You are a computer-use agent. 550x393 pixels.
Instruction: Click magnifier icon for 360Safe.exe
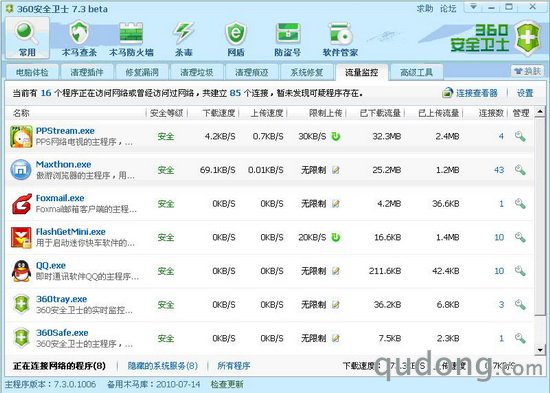click(520, 338)
